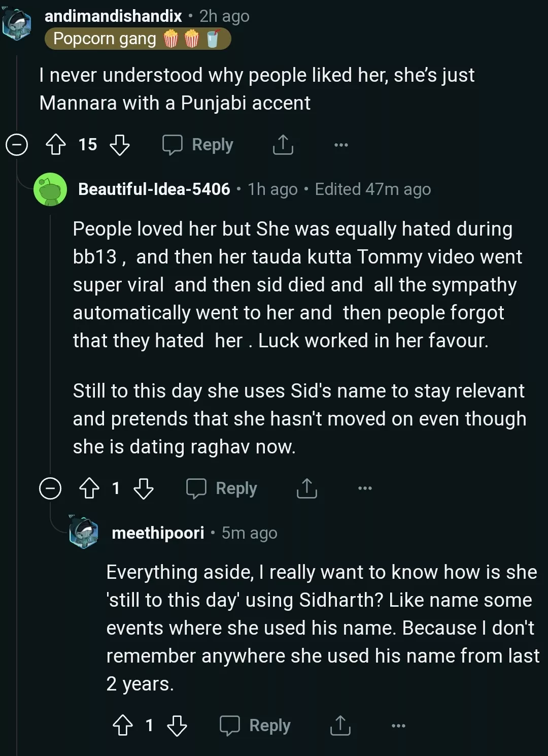This screenshot has height=756, width=548.
Task: Click the share icon on Beautiful-Idea-5406's comment
Action: tap(306, 488)
